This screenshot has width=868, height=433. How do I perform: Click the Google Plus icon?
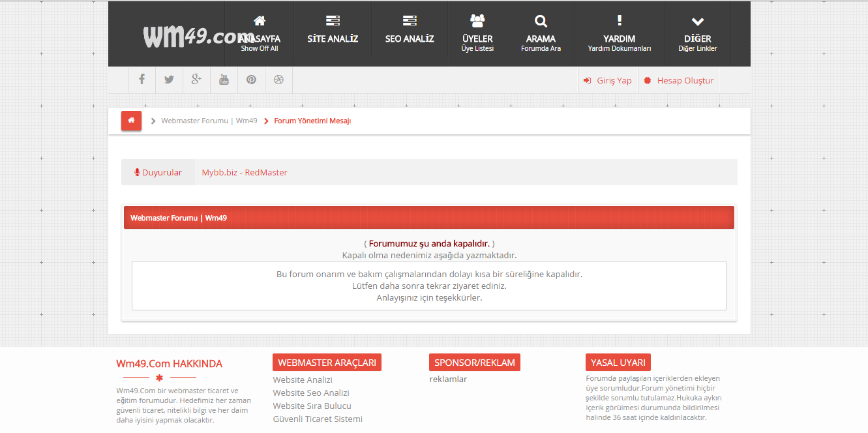point(196,80)
